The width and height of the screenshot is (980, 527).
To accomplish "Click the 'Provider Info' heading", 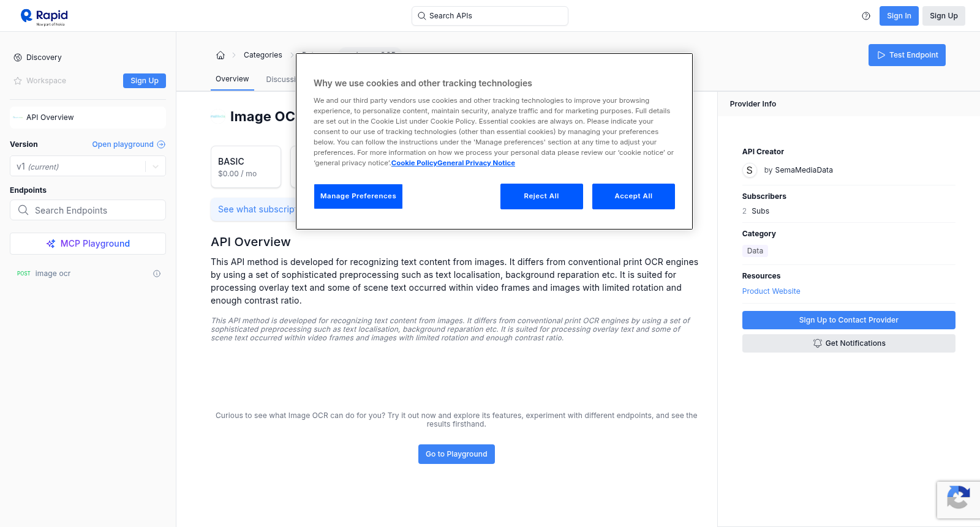I will click(753, 104).
